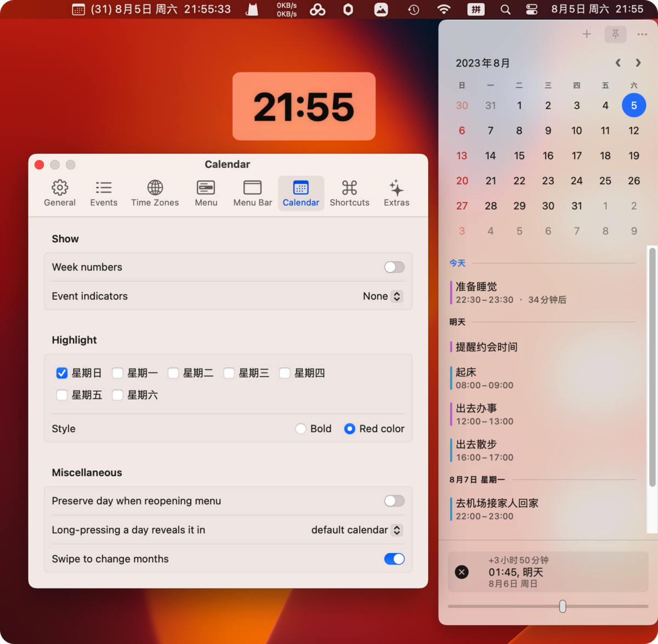The width and height of the screenshot is (658, 644).
Task: Check the 星期四 box
Action: (285, 373)
